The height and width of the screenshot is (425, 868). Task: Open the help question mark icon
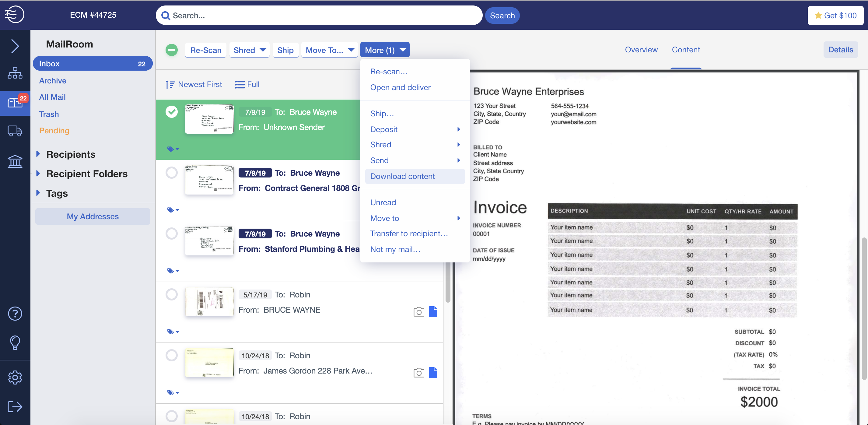click(15, 314)
